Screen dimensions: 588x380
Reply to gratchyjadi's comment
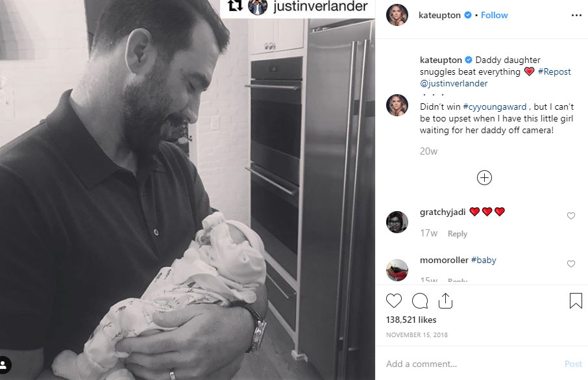458,234
